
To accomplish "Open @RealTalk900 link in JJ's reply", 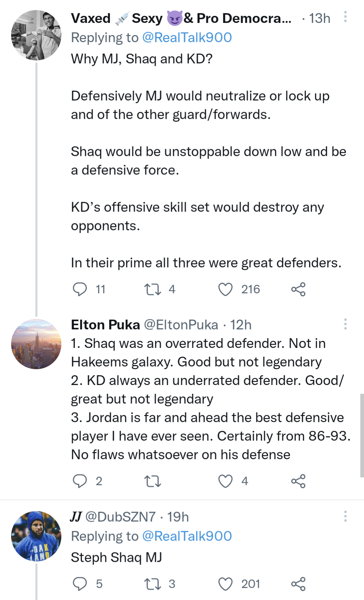I will 187,536.
